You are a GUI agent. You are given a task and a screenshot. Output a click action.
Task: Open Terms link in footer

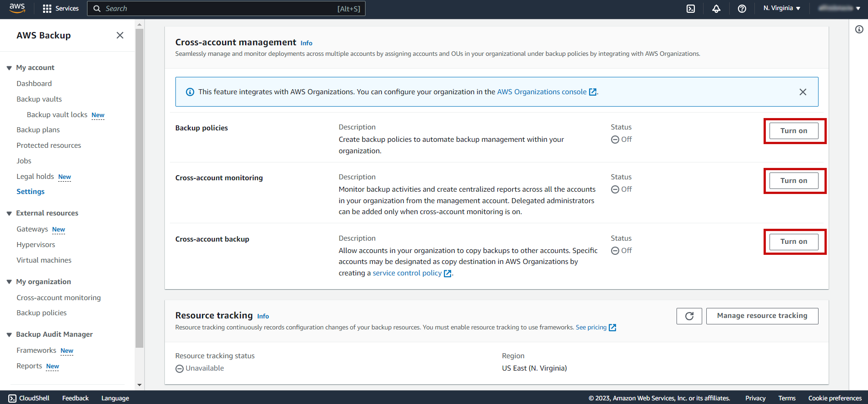tap(787, 398)
